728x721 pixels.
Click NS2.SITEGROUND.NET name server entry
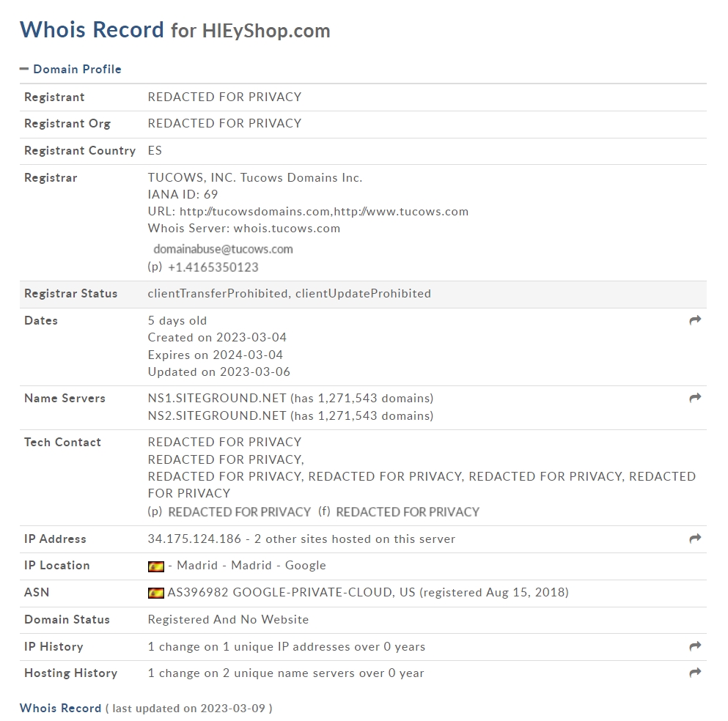coord(217,415)
